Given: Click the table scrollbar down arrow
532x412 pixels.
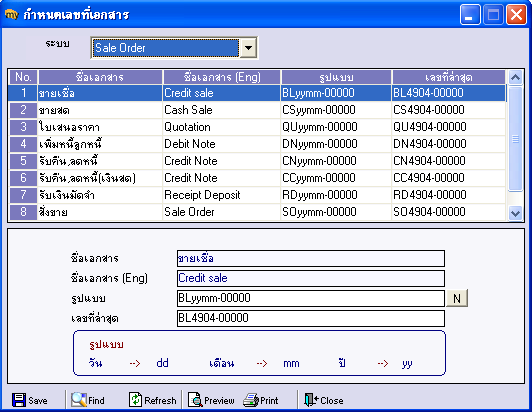Looking at the screenshot, I should [x=515, y=213].
